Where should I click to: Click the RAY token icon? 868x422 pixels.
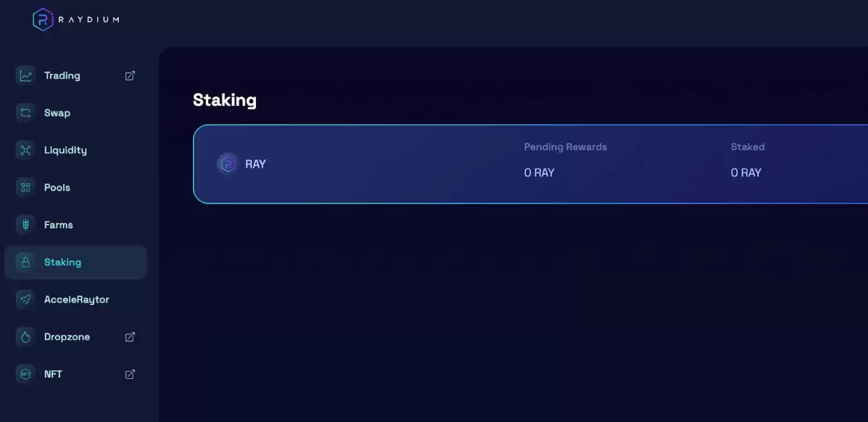(x=227, y=164)
